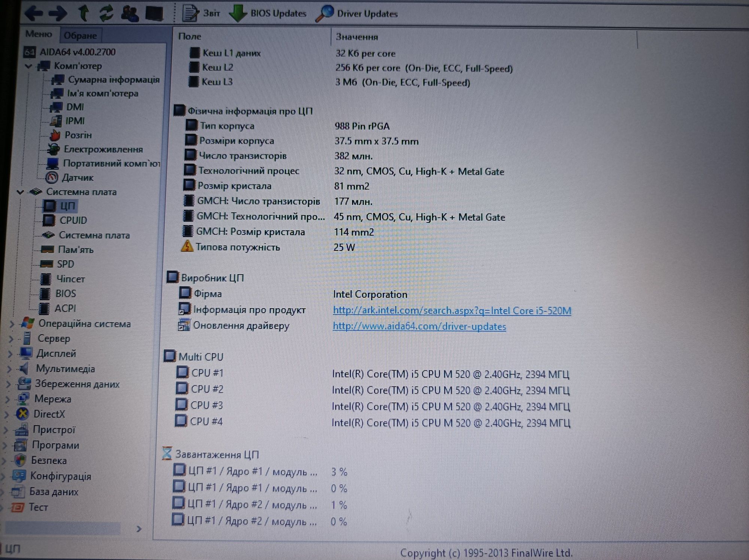The image size is (749, 560).
Task: Expand the Сервер node
Action: click(x=11, y=339)
